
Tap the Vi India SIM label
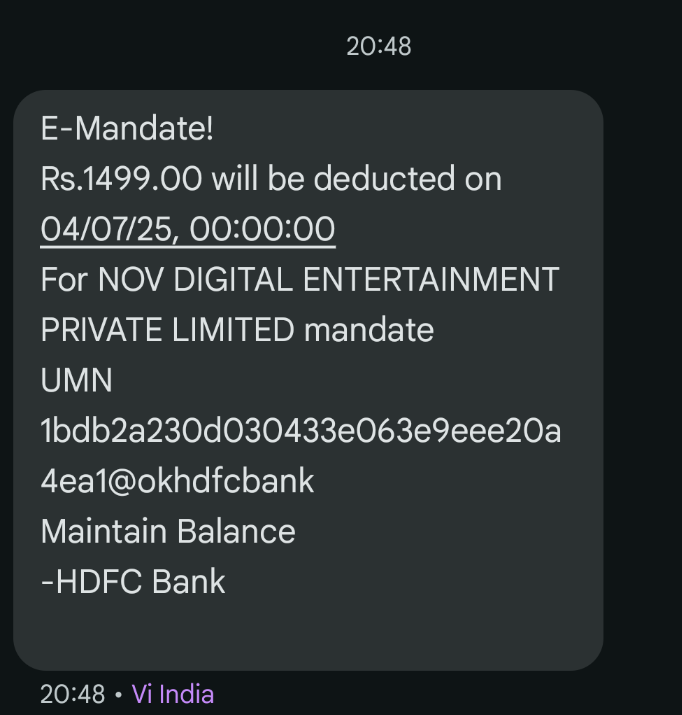tap(172, 694)
